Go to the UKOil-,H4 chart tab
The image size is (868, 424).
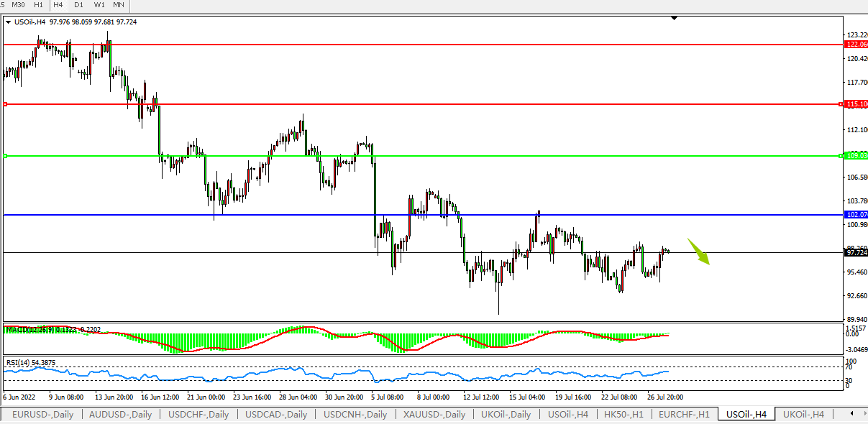click(803, 415)
